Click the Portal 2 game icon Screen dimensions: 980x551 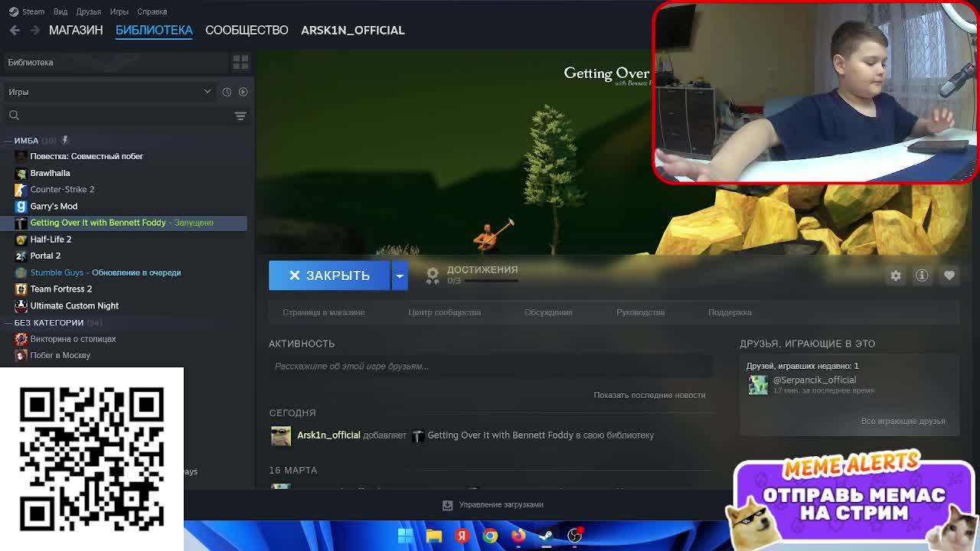(21, 256)
